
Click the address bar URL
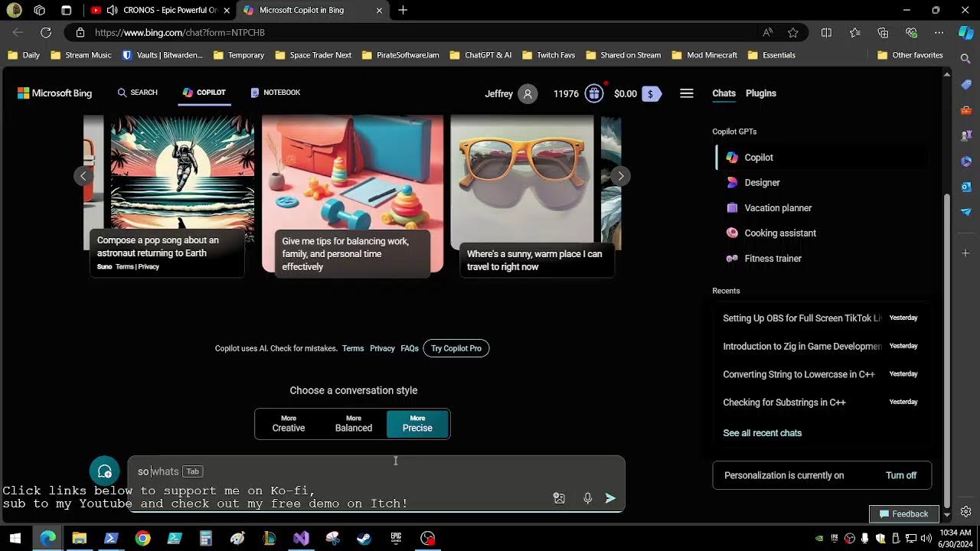(x=180, y=33)
